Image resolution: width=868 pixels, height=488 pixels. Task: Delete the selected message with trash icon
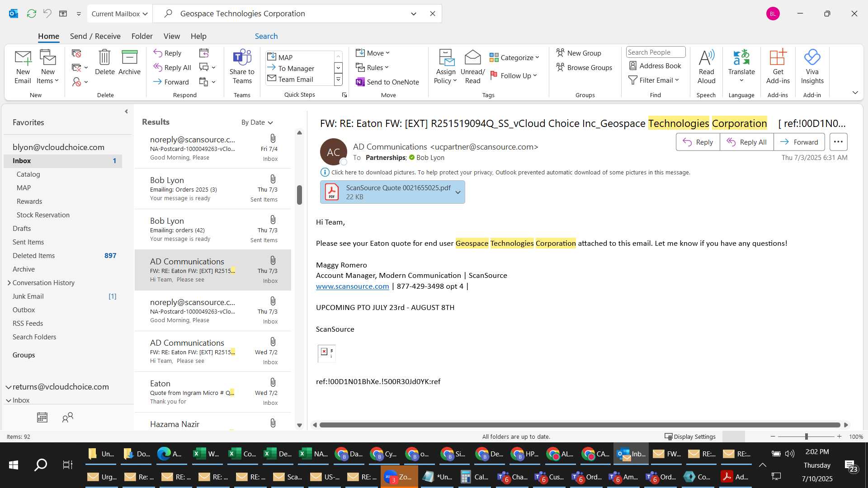104,62
